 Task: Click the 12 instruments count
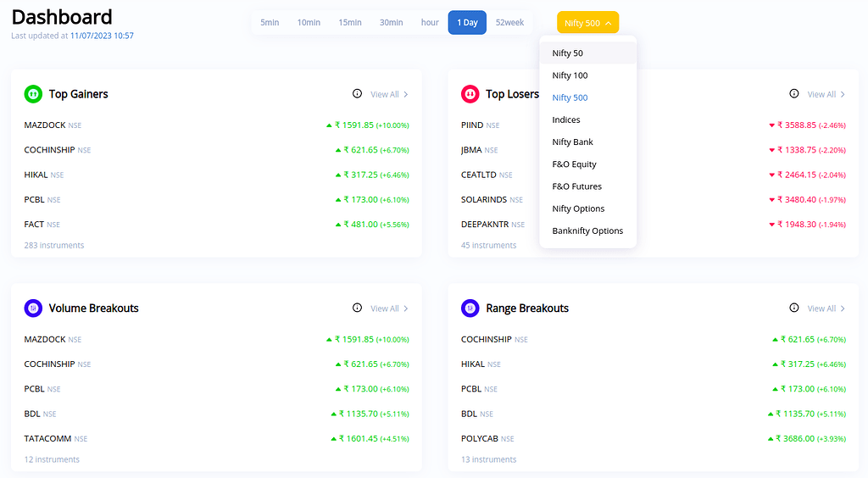[52, 459]
